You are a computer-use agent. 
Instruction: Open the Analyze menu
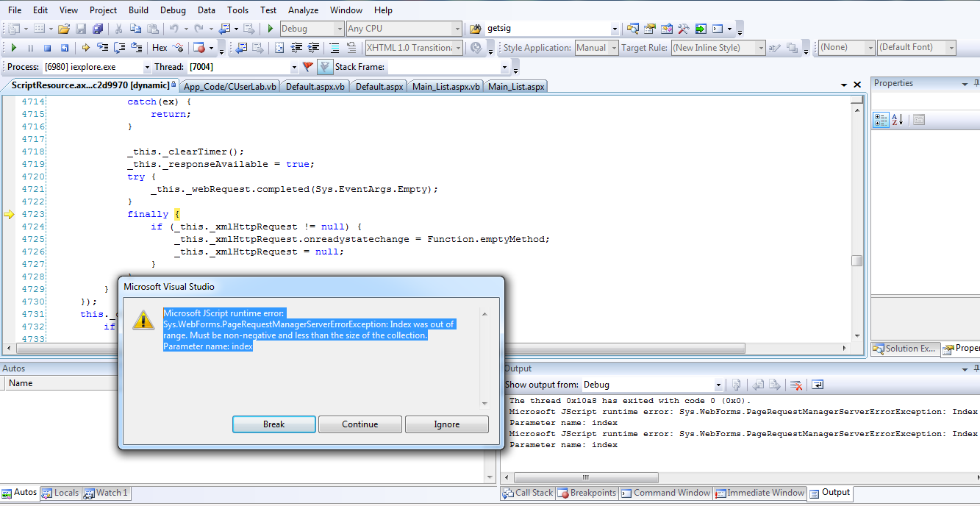point(303,10)
